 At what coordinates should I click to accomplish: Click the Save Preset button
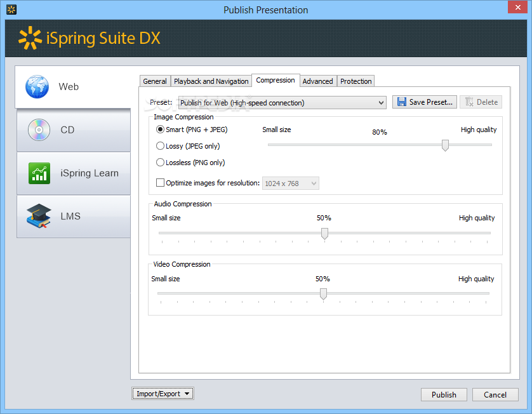425,102
